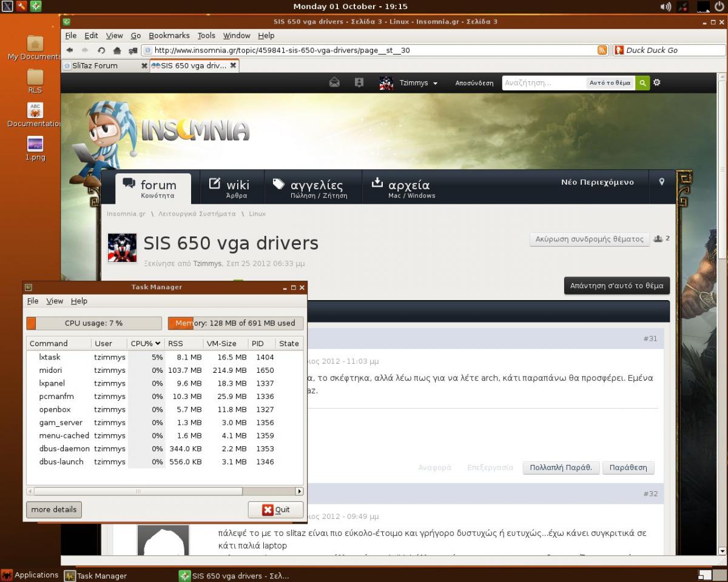Viewport: 728px width, 582px height.
Task: Sort processes by CPU% column header
Action: point(146,343)
